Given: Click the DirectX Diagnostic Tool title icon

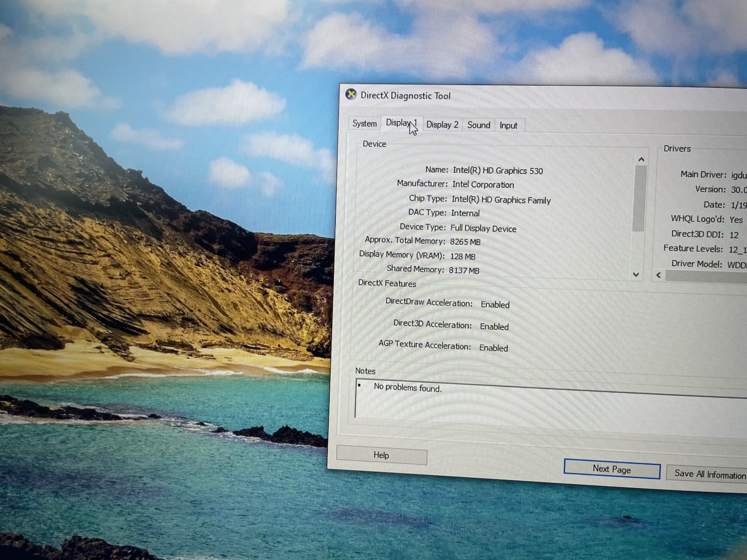Looking at the screenshot, I should pyautogui.click(x=351, y=95).
